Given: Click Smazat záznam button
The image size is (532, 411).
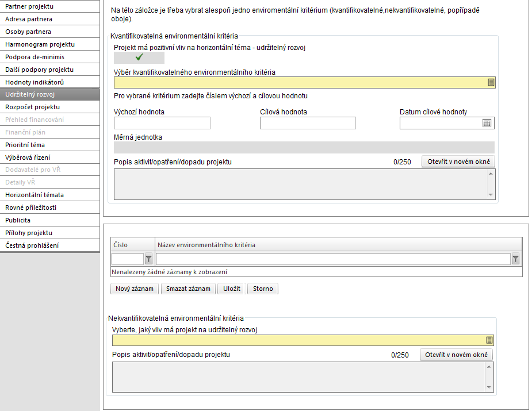Looking at the screenshot, I should pos(188,289).
